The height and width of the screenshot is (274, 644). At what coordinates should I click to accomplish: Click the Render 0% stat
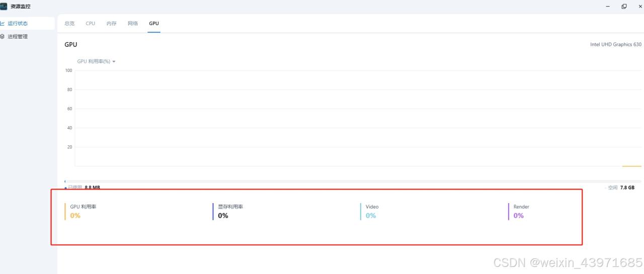pyautogui.click(x=519, y=216)
